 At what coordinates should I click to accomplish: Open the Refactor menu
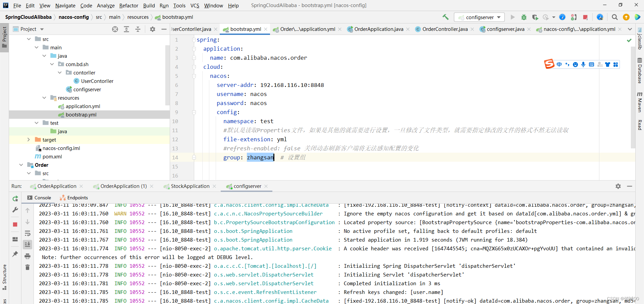[x=129, y=5]
